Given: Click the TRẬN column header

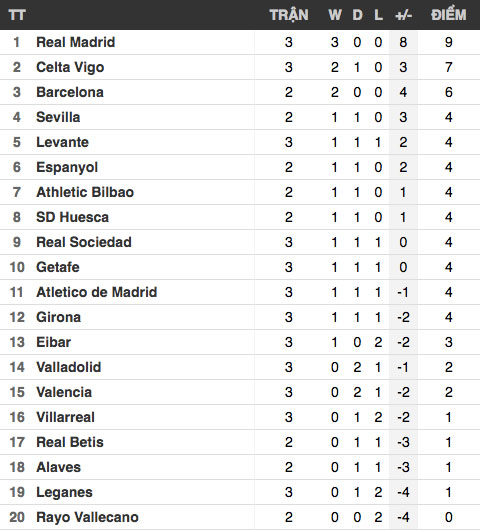Looking at the screenshot, I should (x=289, y=15).
